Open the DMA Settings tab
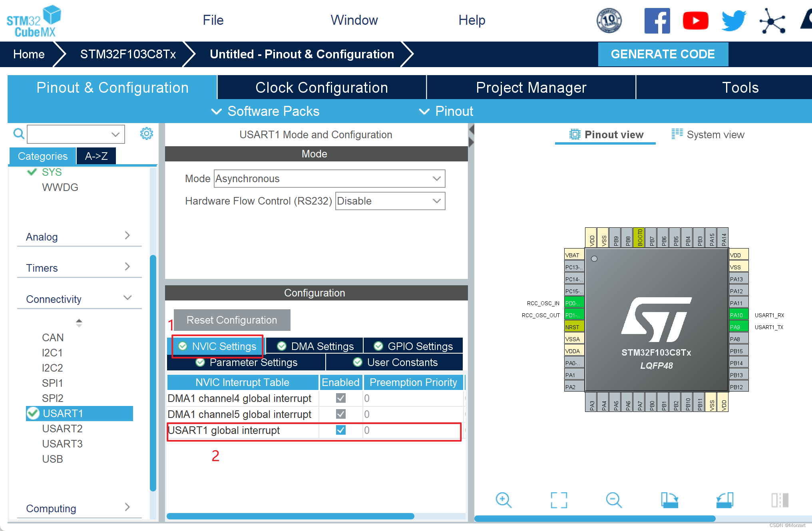This screenshot has height=531, width=812. click(x=315, y=346)
